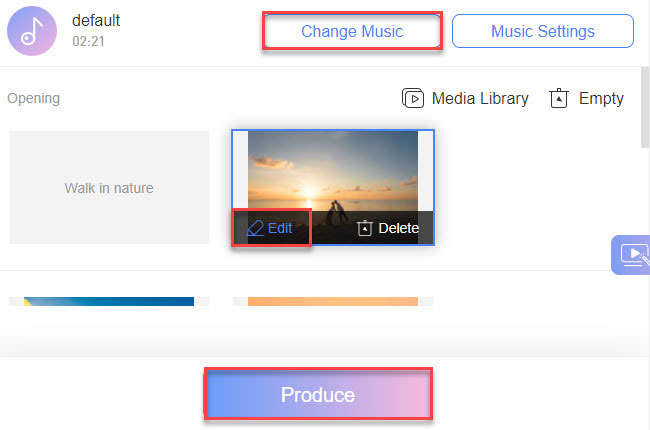Image resolution: width=650 pixels, height=430 pixels.
Task: Click the Edit label on sunset clip
Action: coord(280,228)
